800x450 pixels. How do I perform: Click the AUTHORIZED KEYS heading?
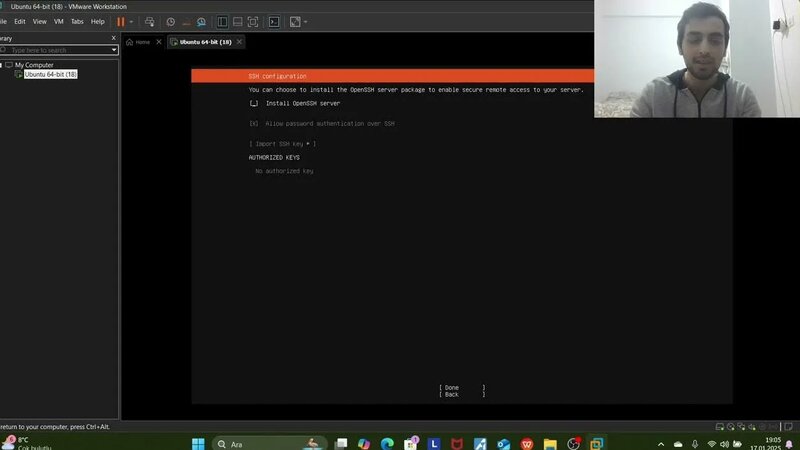click(x=274, y=158)
